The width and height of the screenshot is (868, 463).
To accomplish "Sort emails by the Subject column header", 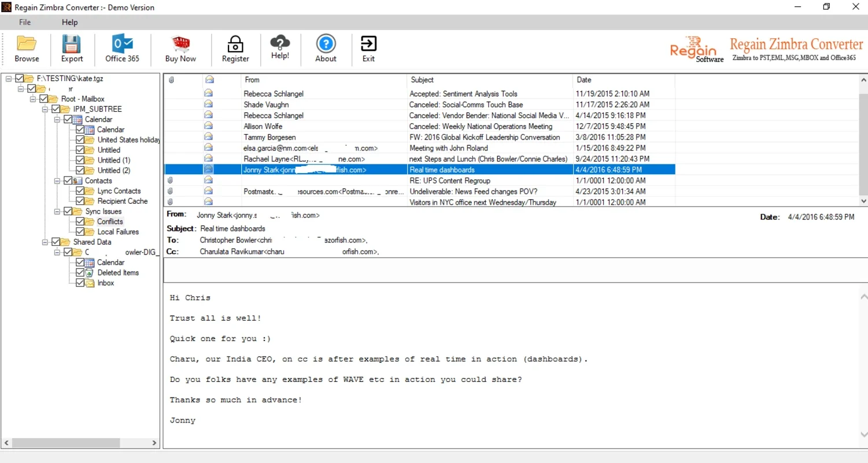I will (490, 80).
